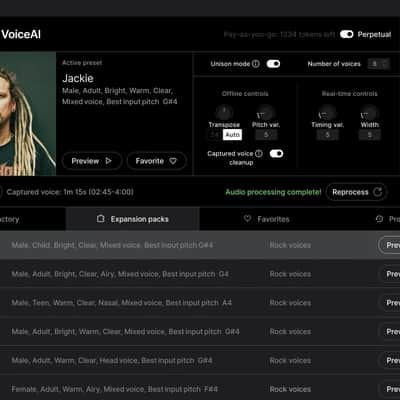Click the VoiceAI logo text

click(21, 34)
